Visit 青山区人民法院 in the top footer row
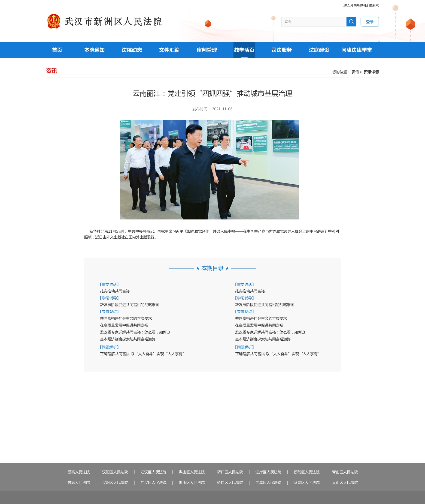This screenshot has height=504, width=425. click(x=345, y=472)
